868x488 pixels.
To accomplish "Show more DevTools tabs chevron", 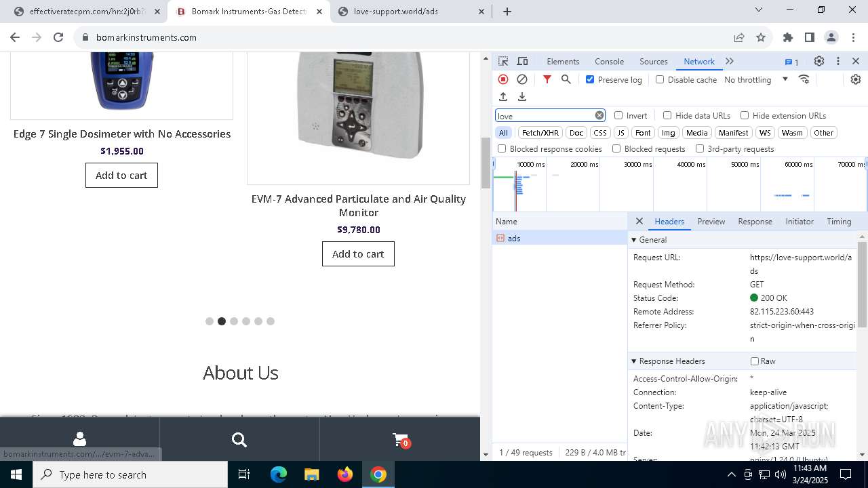I will tap(730, 61).
